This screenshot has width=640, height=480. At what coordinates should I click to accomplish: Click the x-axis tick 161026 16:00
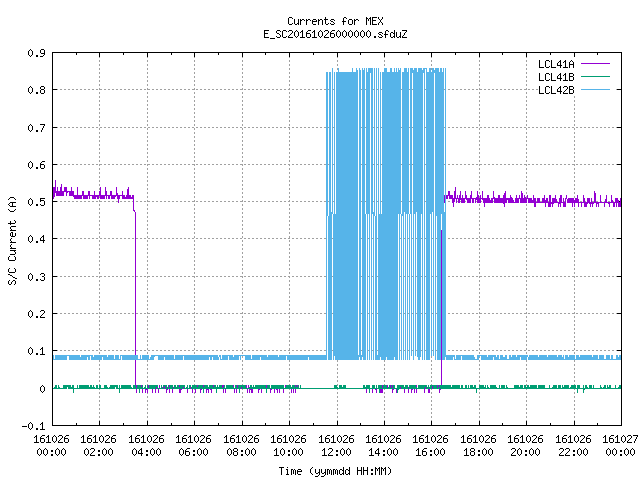point(431,446)
